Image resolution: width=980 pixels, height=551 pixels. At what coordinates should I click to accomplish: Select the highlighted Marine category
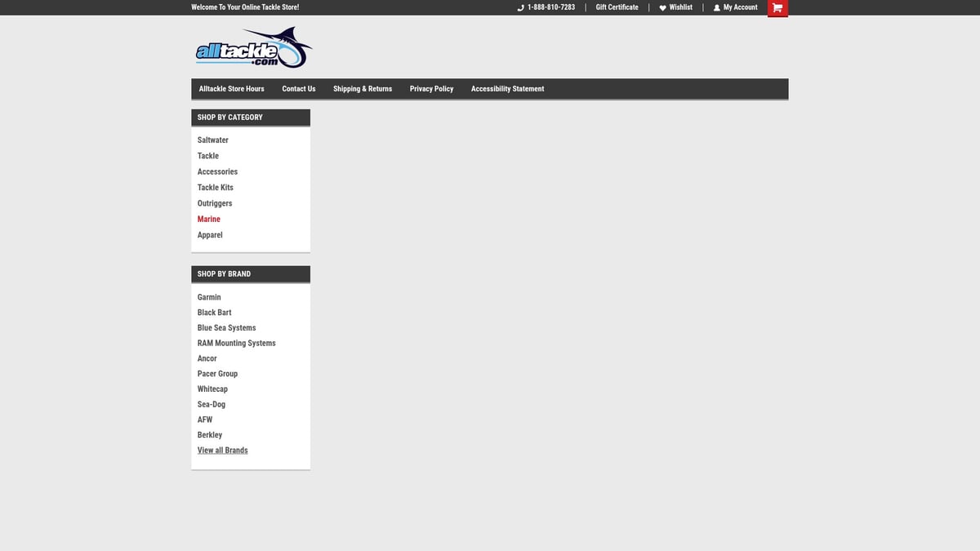(208, 220)
